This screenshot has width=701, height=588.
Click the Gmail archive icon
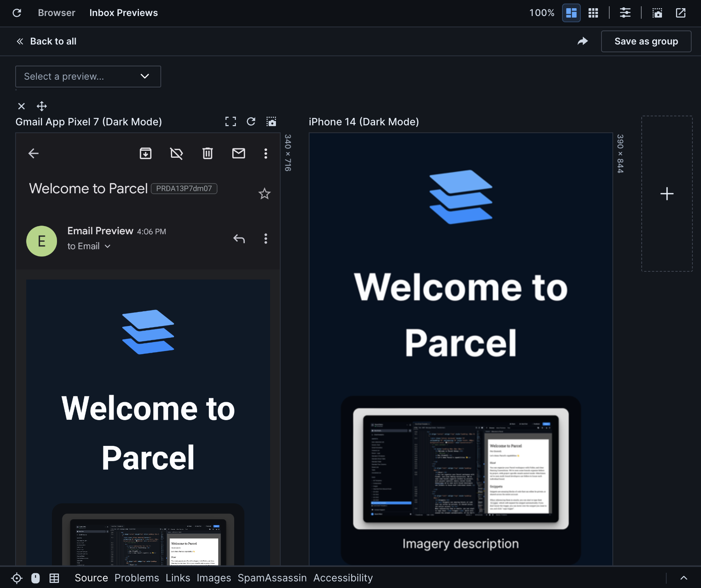pyautogui.click(x=146, y=153)
